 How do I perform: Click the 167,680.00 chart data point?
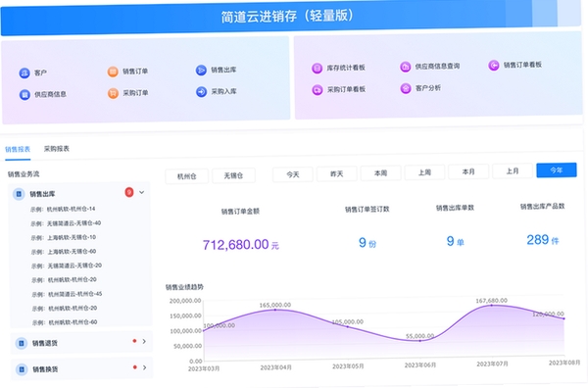click(x=492, y=305)
